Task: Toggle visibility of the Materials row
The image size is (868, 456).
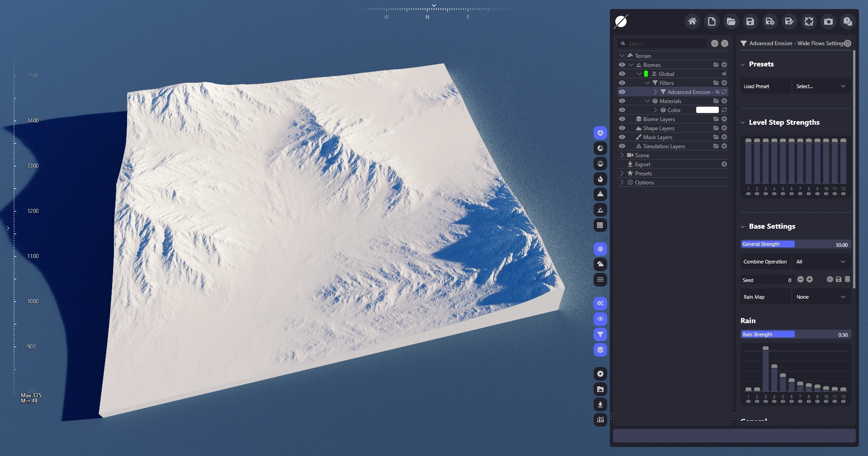Action: 622,101
